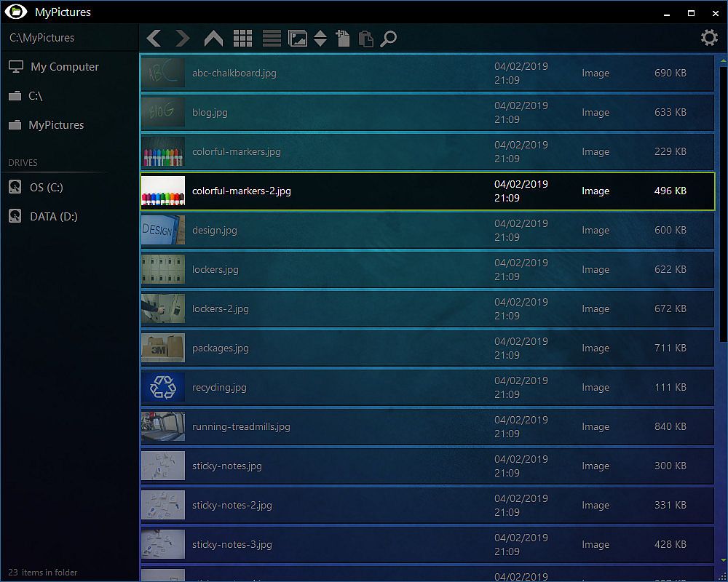Select file name colorful-markers.jpg
Image resolution: width=728 pixels, height=582 pixels.
[237, 151]
